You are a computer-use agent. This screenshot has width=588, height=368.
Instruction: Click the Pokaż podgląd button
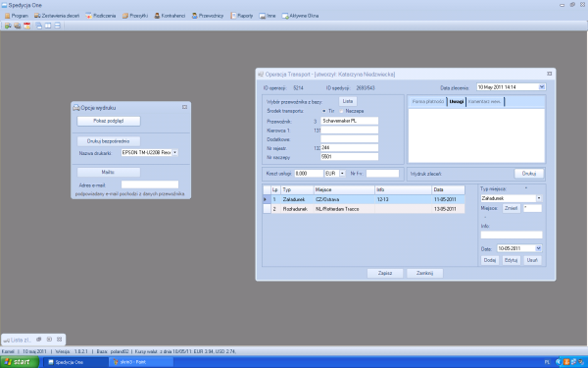pyautogui.click(x=109, y=121)
